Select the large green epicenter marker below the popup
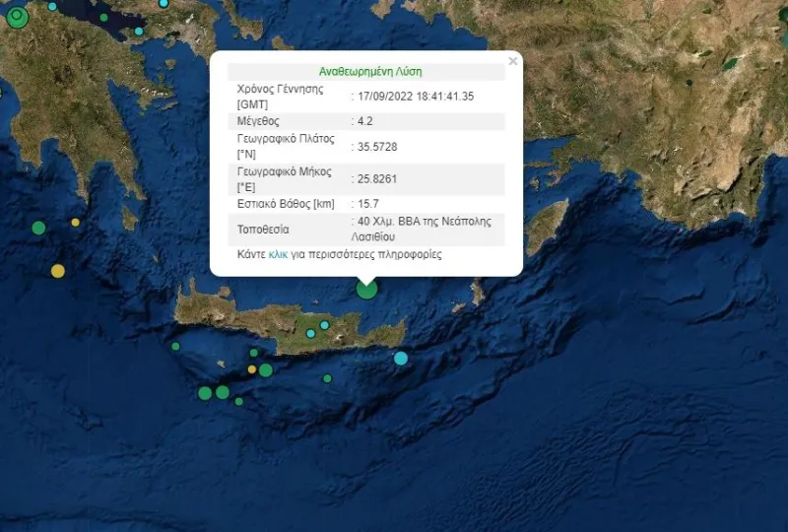Screen dimensions: 788x532 (366, 289)
